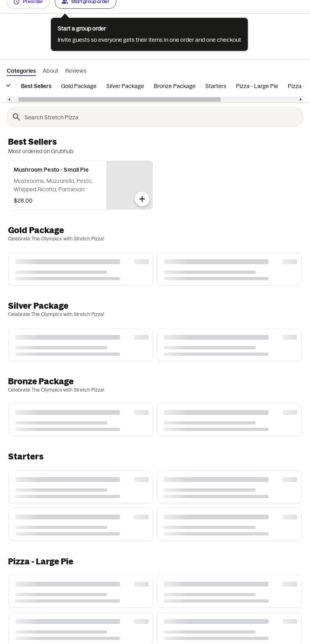
Task: Click the magnifying glass search icon
Action: (17, 117)
